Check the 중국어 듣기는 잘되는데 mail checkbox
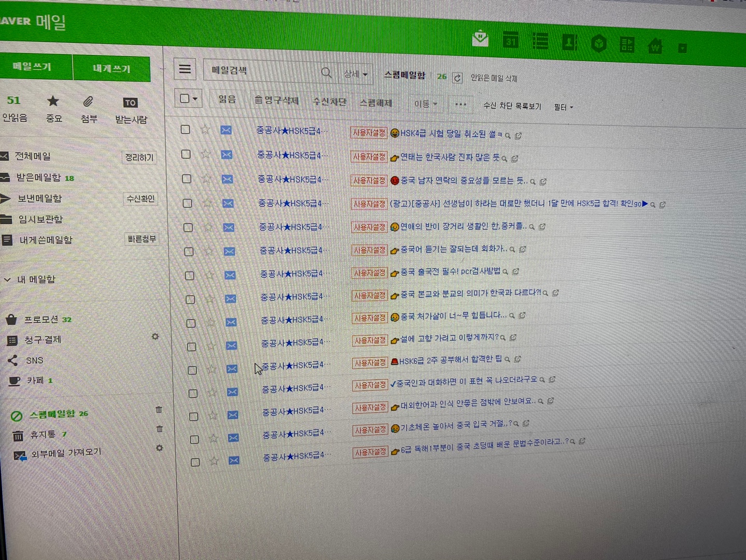The height and width of the screenshot is (560, 746). pos(189,251)
